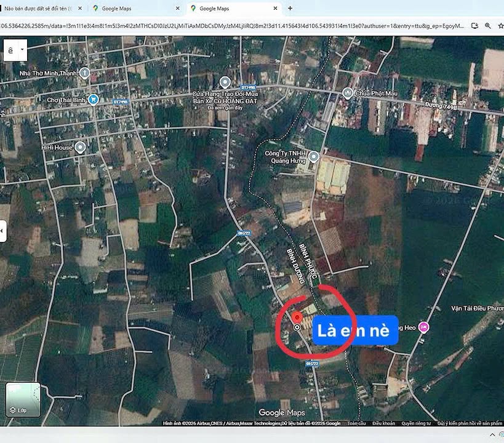
Task: Click the red pin inside the circled area
Action: 298,317
